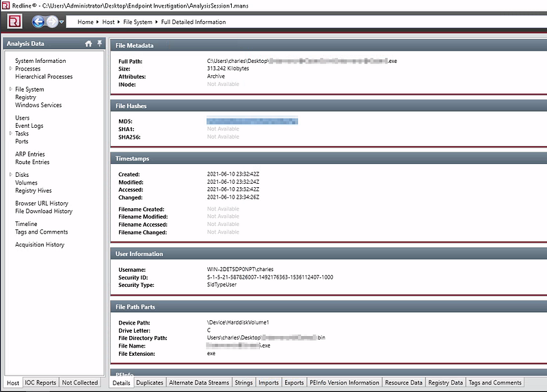The height and width of the screenshot is (392, 547).
Task: Select Disks in the sidebar
Action: pos(22,175)
